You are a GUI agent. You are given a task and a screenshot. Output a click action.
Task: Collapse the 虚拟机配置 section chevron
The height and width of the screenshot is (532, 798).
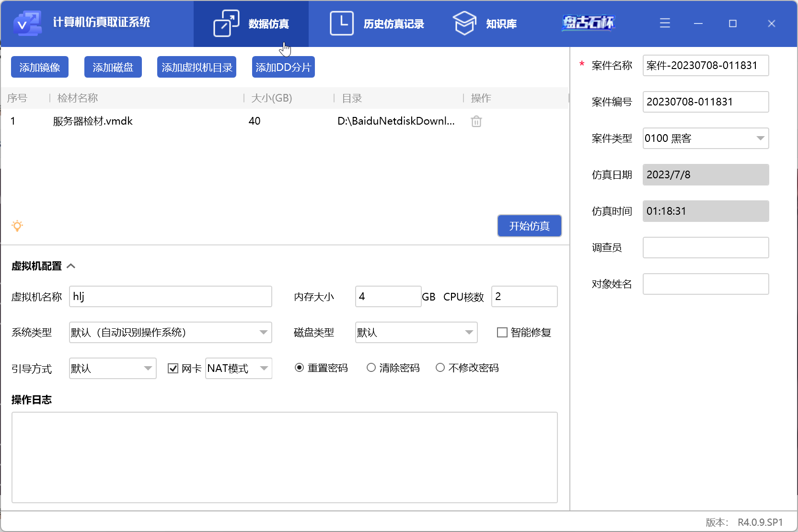(71, 266)
